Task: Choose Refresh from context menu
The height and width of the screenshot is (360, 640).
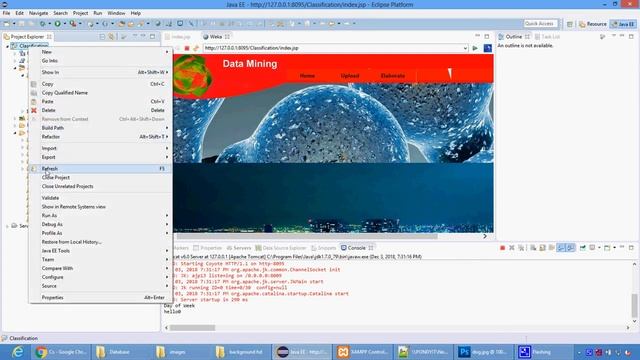Action: (x=100, y=169)
